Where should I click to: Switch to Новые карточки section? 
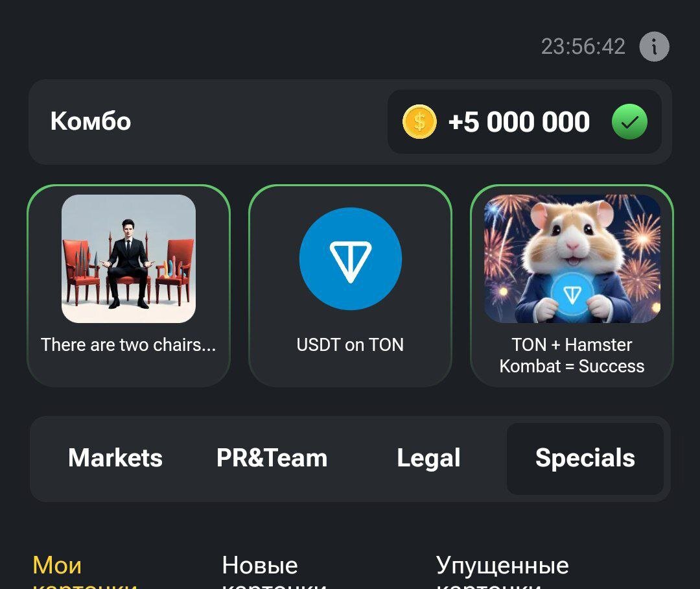click(274, 571)
